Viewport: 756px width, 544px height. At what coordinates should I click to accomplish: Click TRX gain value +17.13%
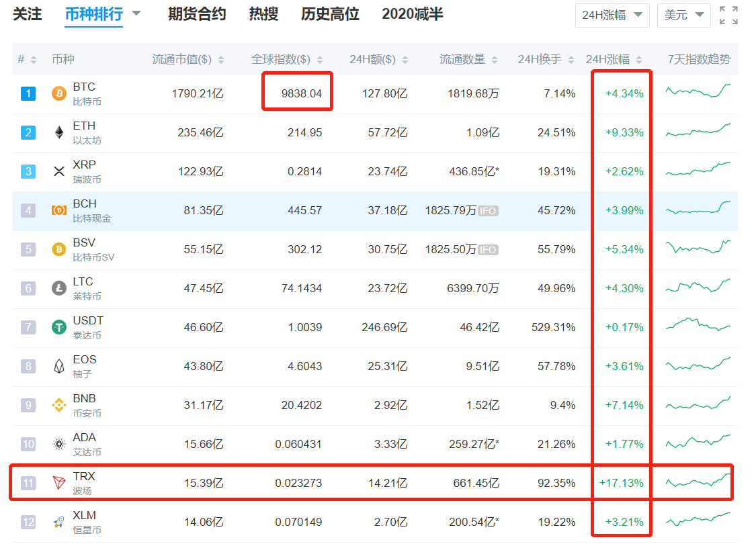coord(621,484)
